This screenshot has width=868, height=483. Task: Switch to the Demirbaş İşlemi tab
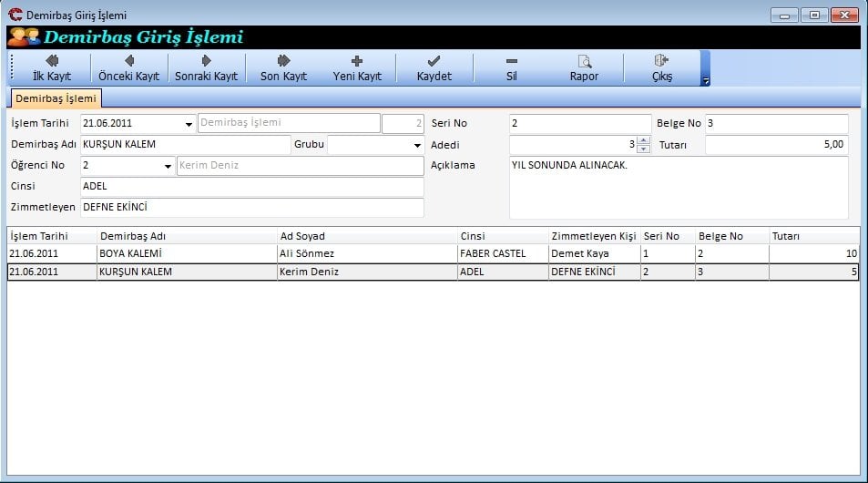(56, 98)
